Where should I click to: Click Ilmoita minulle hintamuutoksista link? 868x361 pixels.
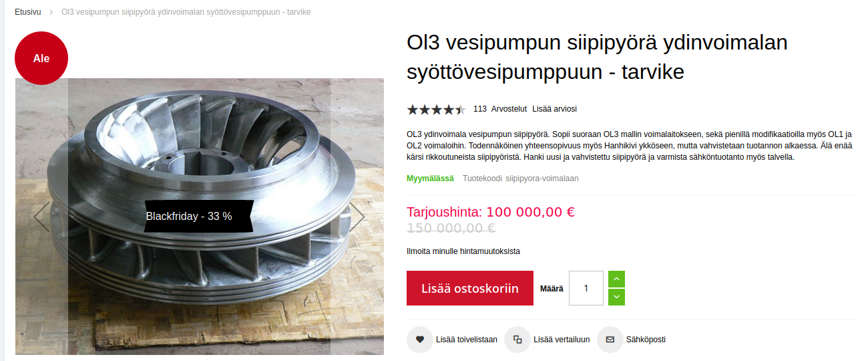click(463, 251)
